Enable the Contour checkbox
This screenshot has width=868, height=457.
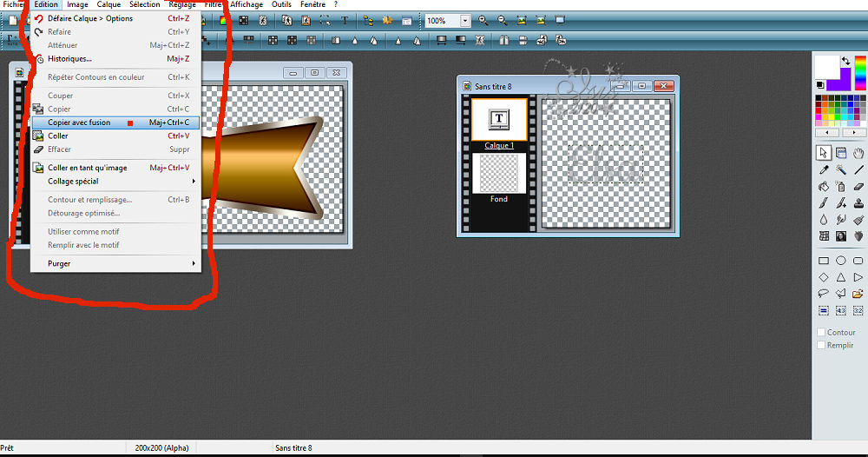[821, 332]
